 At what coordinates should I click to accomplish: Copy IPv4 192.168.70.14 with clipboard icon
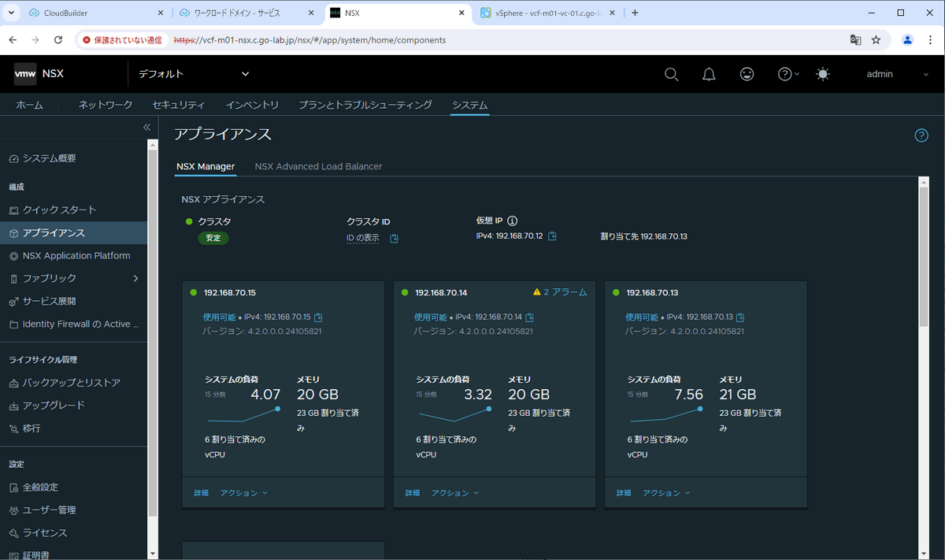click(x=530, y=317)
